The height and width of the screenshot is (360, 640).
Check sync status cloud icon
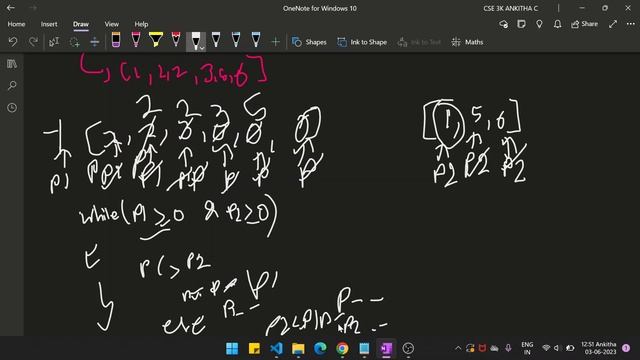click(x=504, y=24)
